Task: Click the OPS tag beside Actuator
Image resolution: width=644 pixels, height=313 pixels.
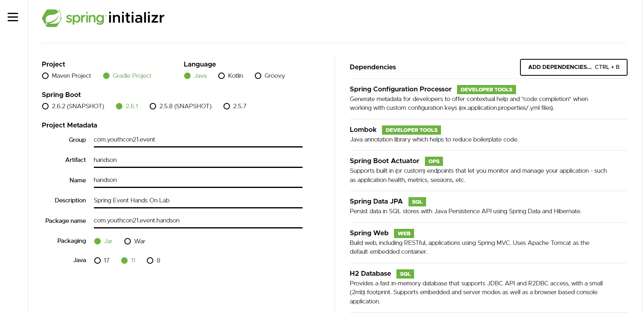Action: (x=434, y=162)
